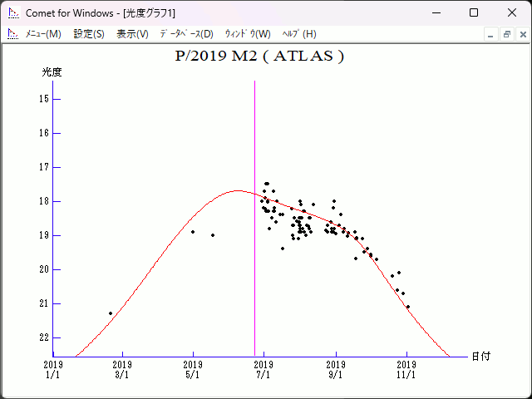Click the 2019 7/1 date axis label
Screen dimensions: 532x399
(264, 369)
